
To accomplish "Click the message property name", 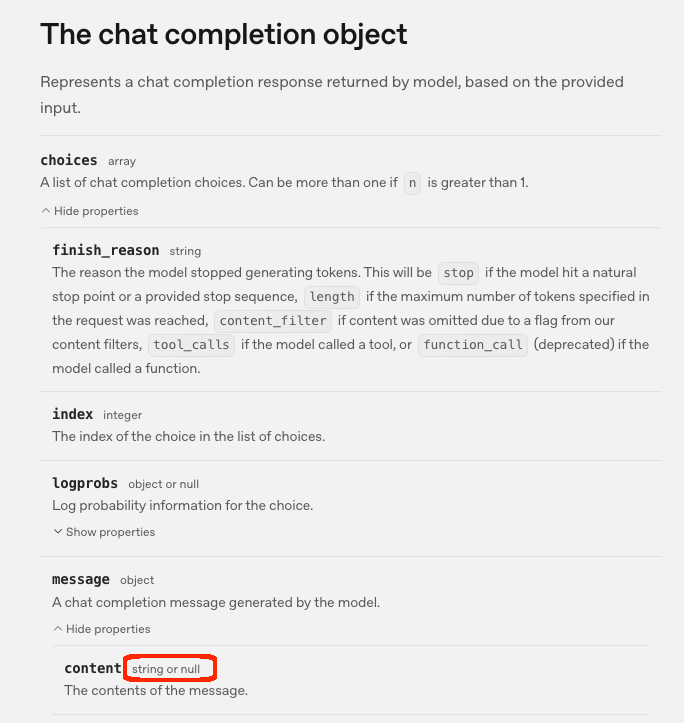I will (x=81, y=579).
